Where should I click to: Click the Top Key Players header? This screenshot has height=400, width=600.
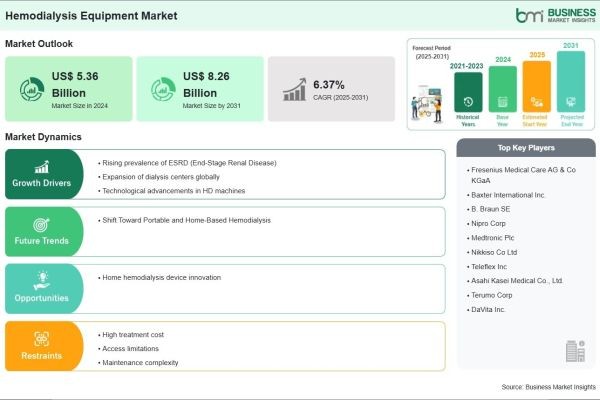pos(526,148)
